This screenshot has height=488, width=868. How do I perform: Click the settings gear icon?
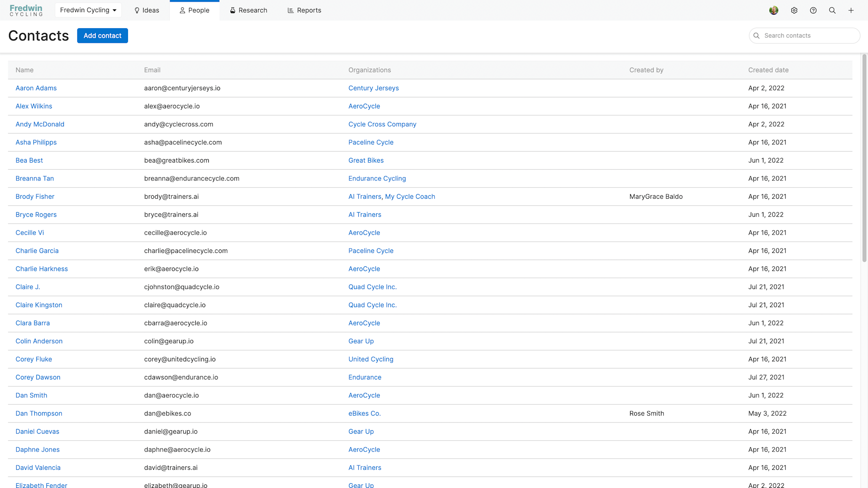point(794,10)
